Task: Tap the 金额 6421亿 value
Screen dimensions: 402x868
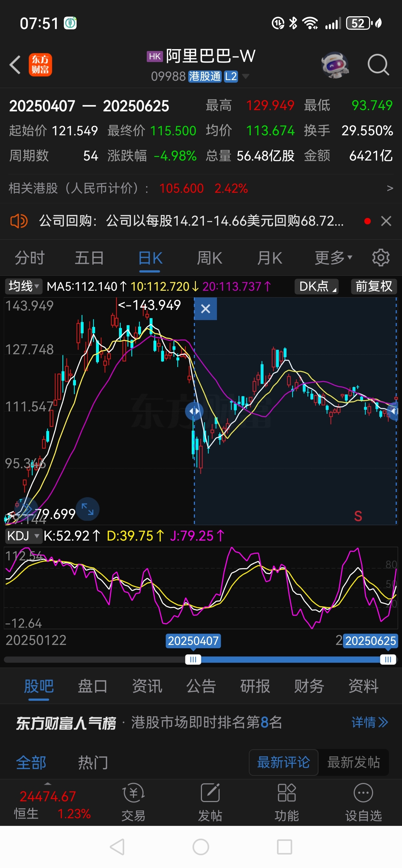Action: click(371, 156)
